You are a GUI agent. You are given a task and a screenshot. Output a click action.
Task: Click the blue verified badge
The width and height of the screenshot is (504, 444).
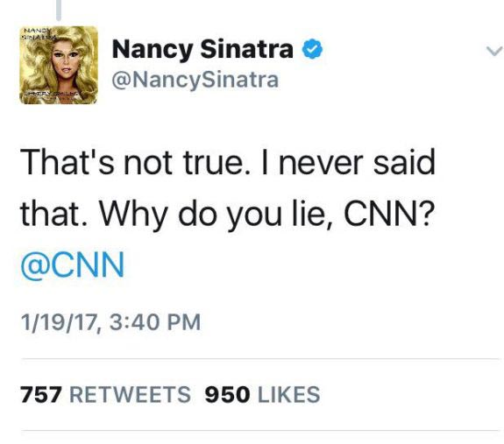click(312, 49)
